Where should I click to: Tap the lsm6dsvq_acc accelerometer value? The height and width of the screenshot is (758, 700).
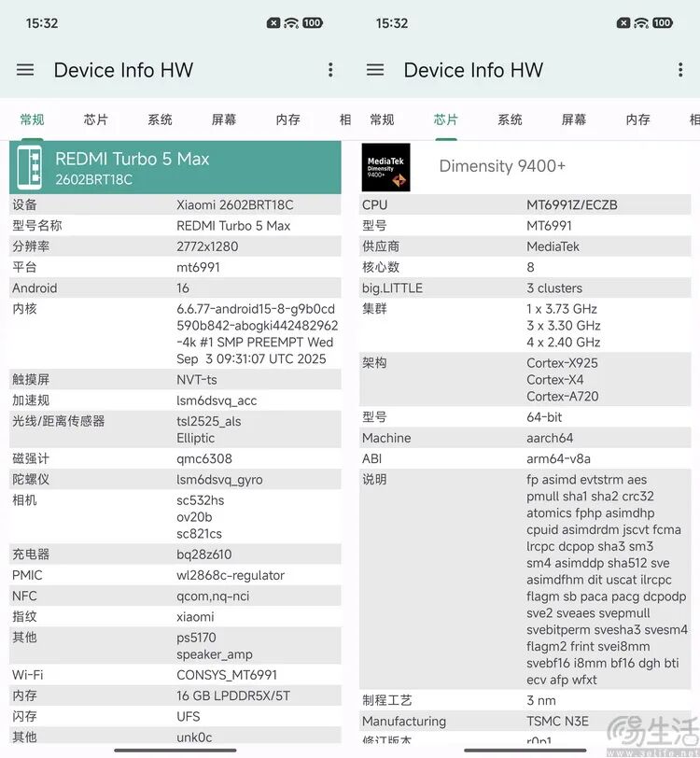pyautogui.click(x=217, y=400)
